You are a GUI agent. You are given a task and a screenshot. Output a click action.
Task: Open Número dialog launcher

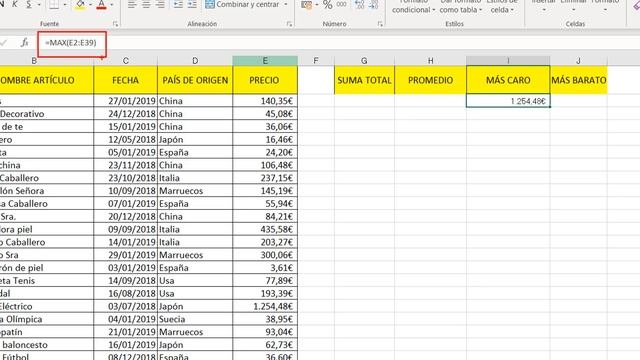click(380, 24)
